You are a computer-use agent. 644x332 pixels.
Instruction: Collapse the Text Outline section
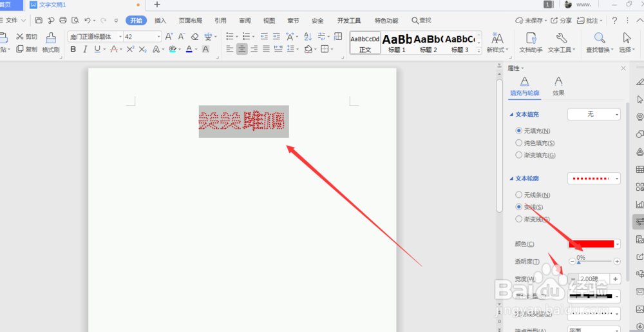pos(511,179)
